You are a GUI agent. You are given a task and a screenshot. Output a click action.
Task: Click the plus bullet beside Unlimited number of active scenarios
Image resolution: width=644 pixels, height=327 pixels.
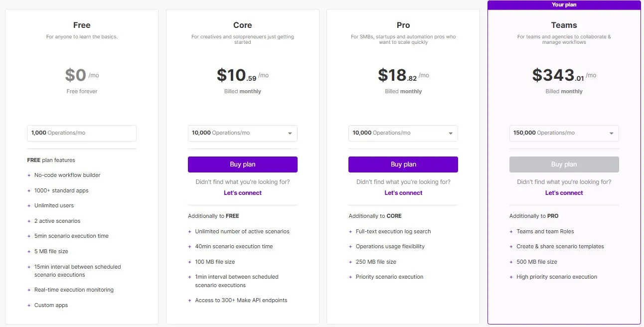(190, 232)
